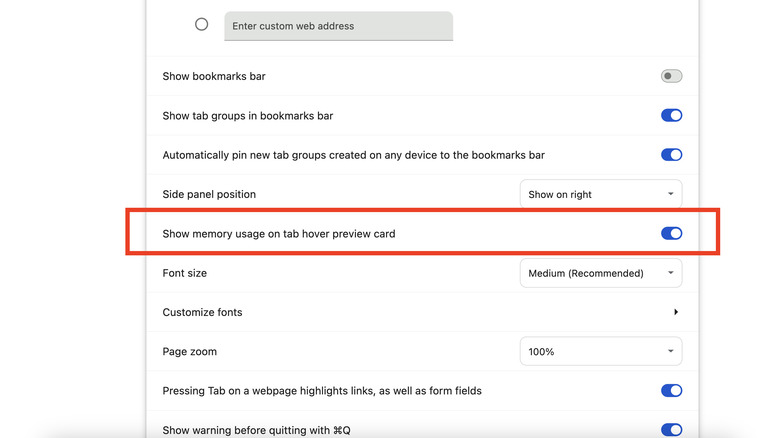Disable auto-pin new tab groups toggle
This screenshot has height=438, width=780.
coord(671,155)
